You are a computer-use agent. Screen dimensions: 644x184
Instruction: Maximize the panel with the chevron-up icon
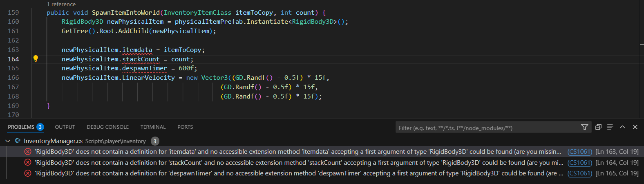point(622,127)
